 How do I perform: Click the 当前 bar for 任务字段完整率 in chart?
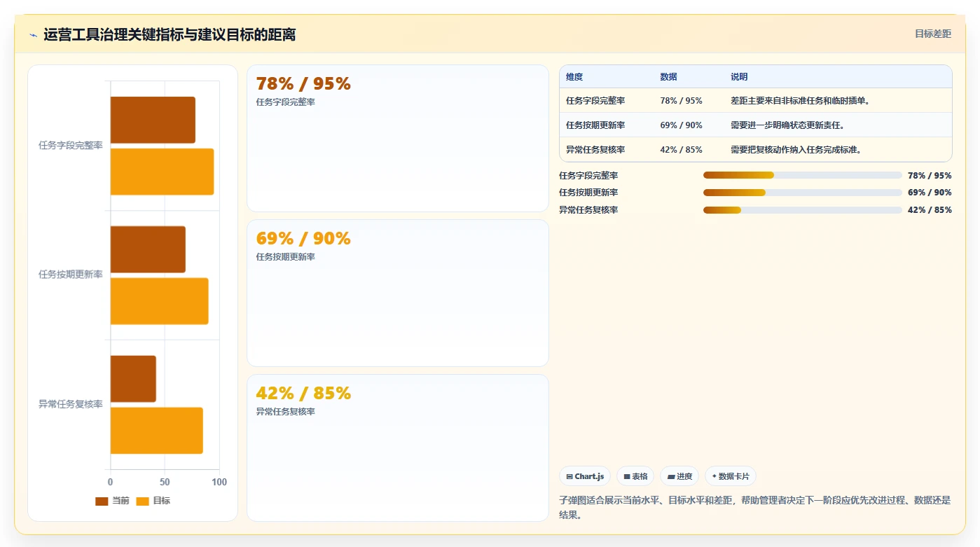tap(153, 120)
